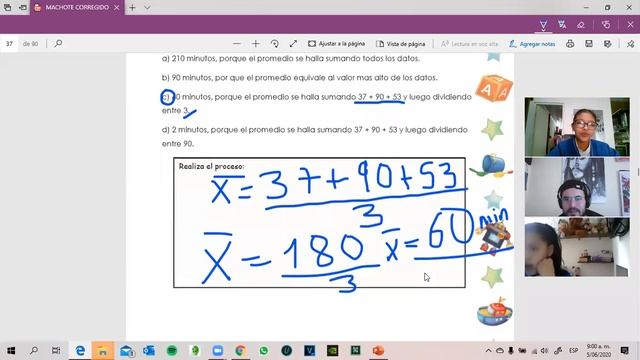Select the top participant video with glasses
Image resolution: width=640 pixels, height=360 pixels.
(577, 127)
